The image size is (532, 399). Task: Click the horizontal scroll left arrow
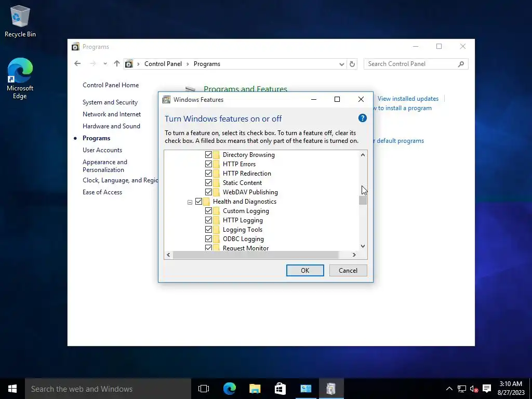(x=169, y=255)
